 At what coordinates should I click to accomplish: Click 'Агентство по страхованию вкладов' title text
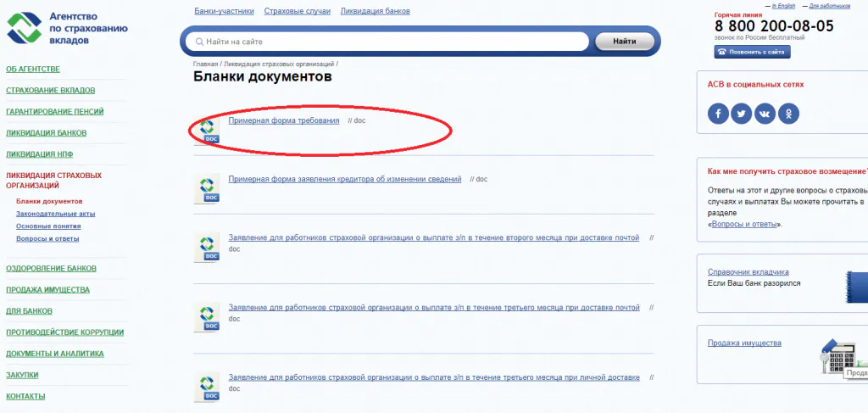(x=88, y=28)
